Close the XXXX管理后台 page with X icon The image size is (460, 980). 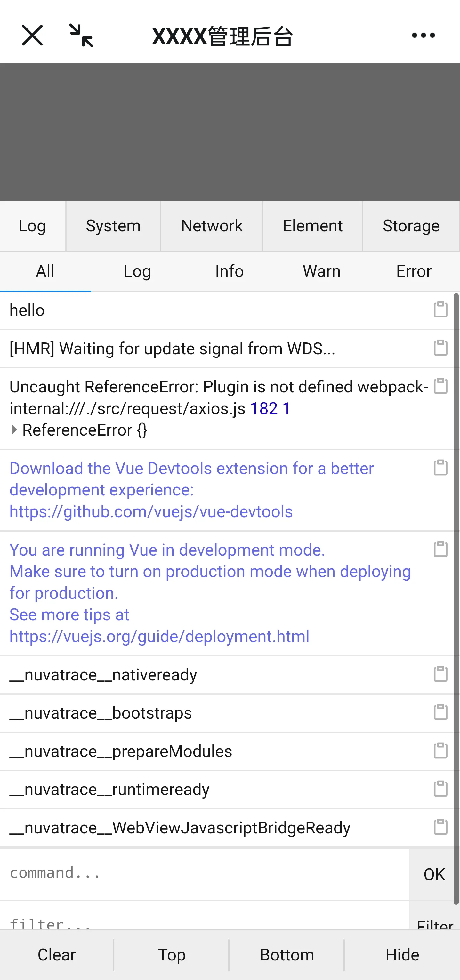coord(32,36)
